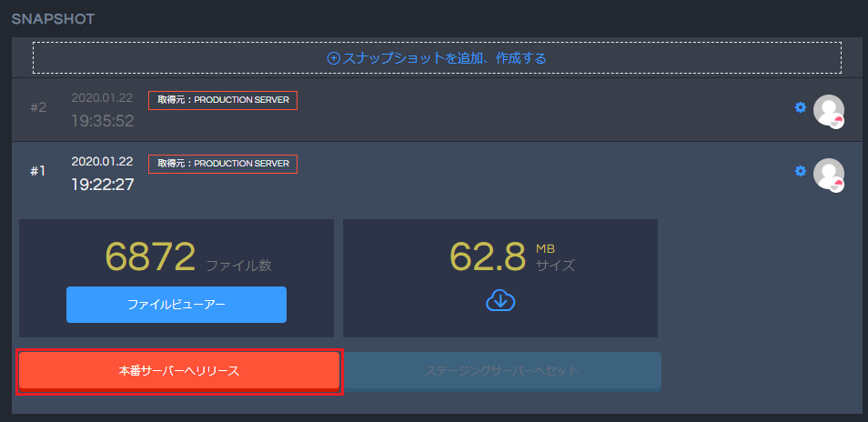Click the user avatar on snapshot #2

coord(828,110)
